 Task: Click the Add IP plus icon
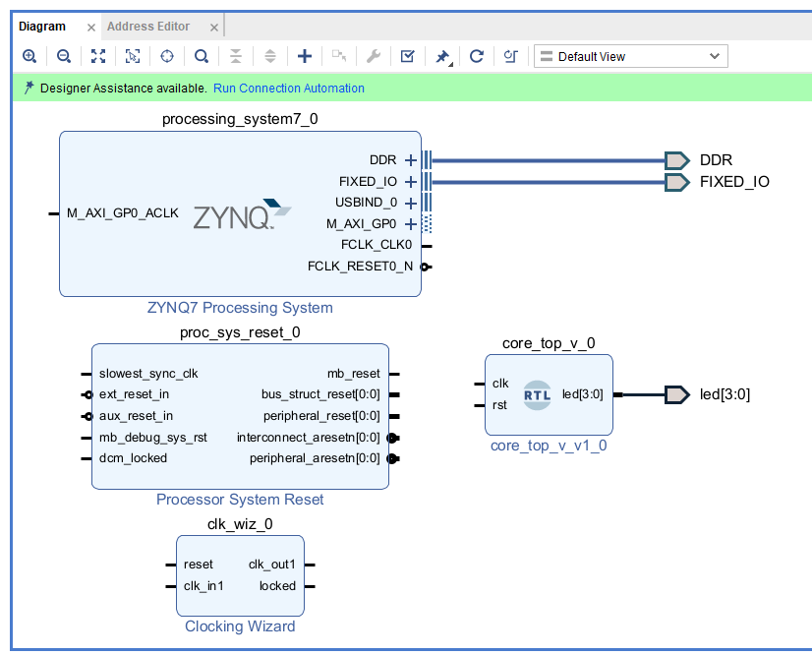click(305, 56)
